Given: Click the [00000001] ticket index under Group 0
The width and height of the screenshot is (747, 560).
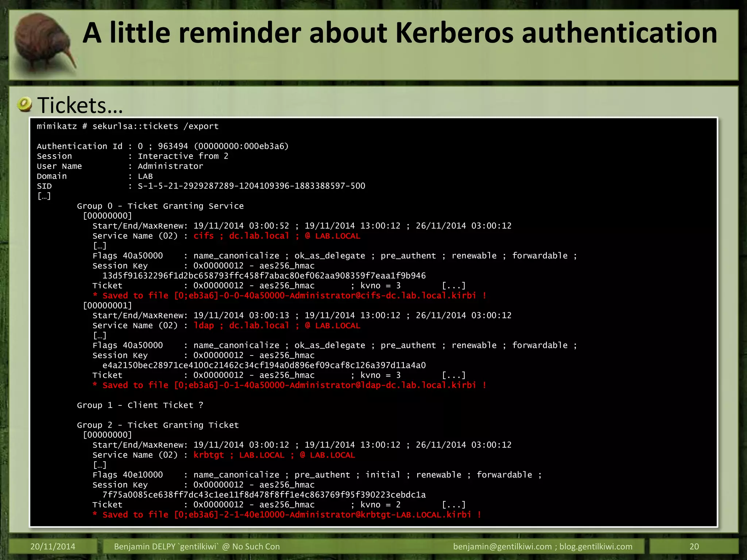Looking at the screenshot, I should (108, 306).
